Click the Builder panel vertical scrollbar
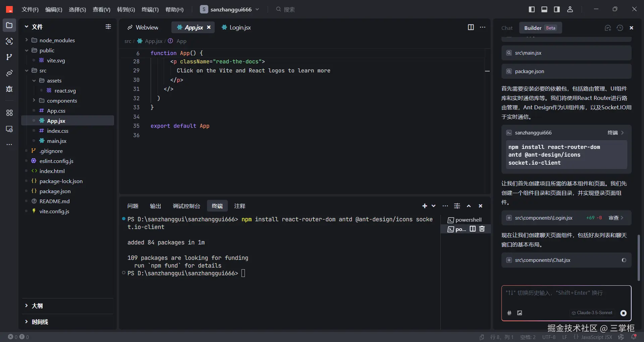Viewport: 644px width, 342px height. [x=639, y=258]
